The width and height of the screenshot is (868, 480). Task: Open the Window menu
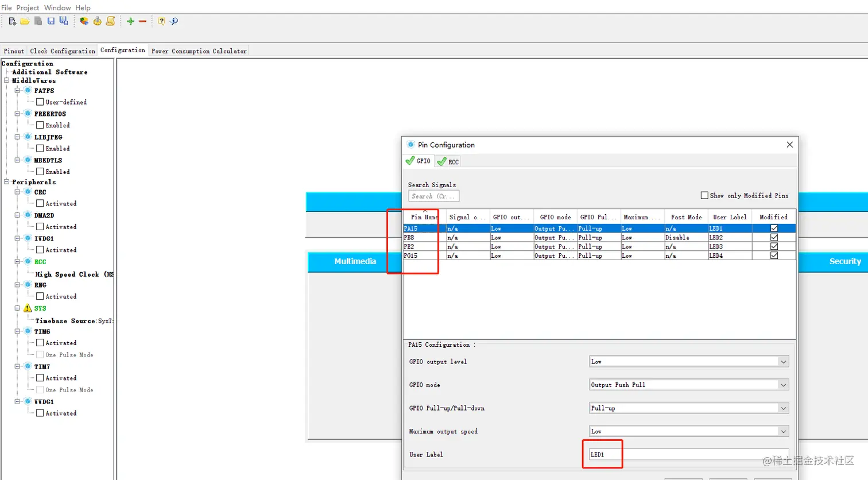(57, 7)
